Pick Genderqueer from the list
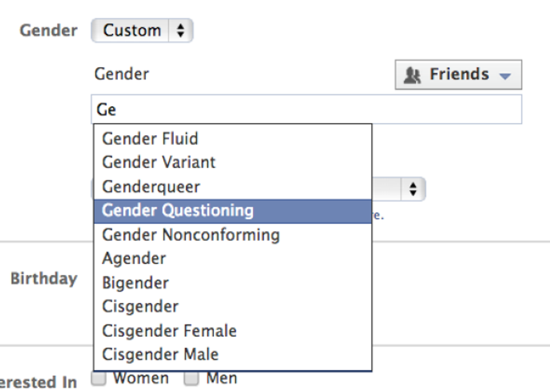 coord(151,187)
